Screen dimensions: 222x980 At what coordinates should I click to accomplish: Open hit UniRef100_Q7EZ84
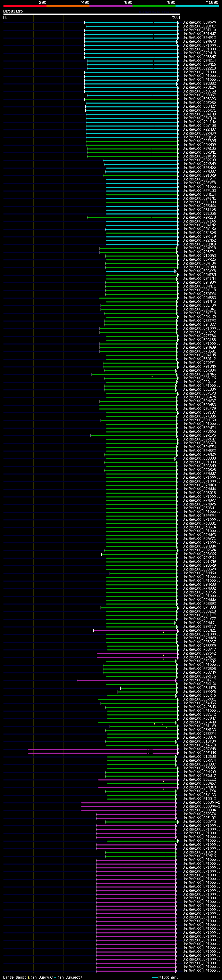point(199,336)
